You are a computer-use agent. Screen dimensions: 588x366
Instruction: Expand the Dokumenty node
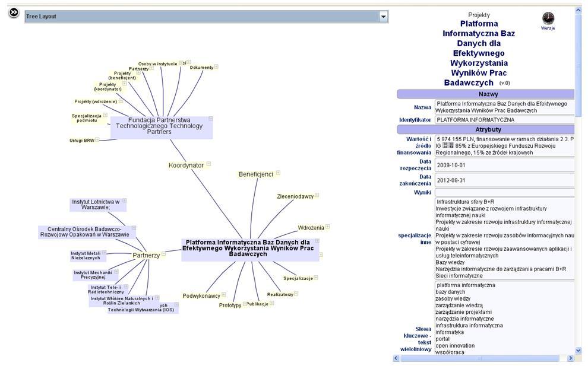point(216,66)
